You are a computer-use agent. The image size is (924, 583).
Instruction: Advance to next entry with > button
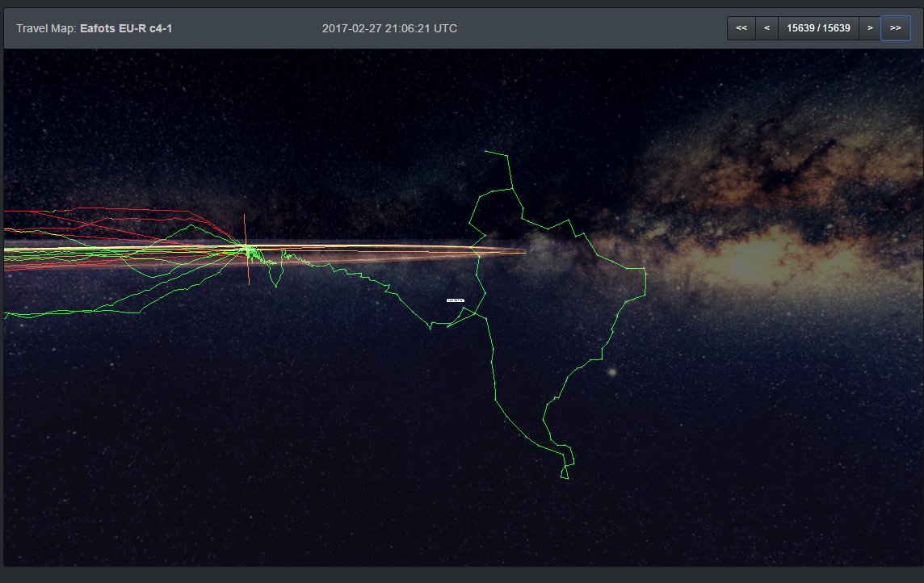tap(870, 28)
